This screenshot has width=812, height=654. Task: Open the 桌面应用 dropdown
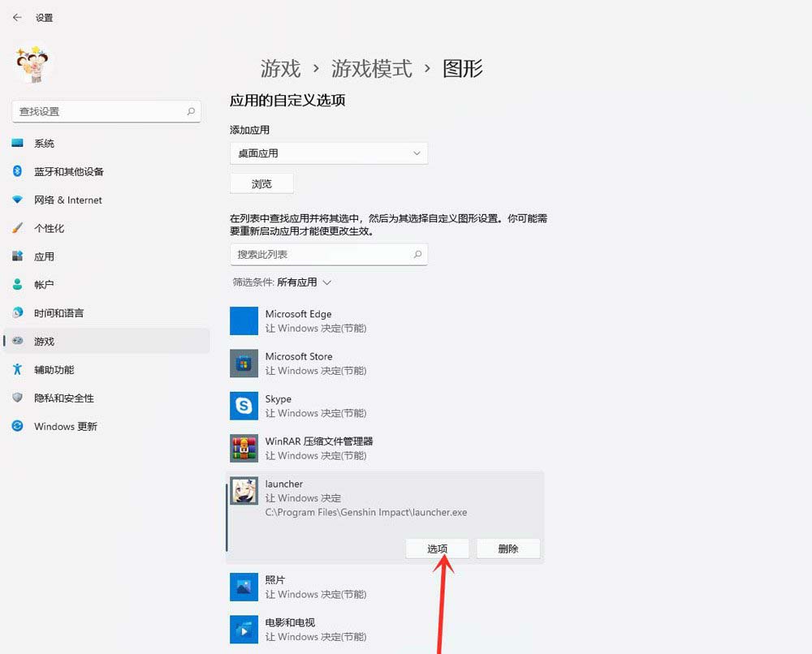tap(328, 153)
